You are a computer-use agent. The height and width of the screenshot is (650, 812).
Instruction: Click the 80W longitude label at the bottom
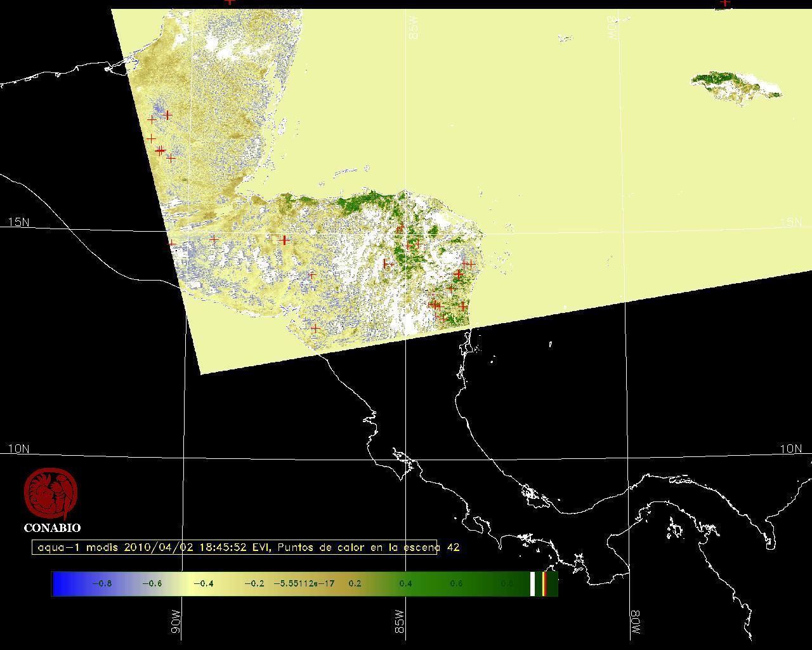635,623
